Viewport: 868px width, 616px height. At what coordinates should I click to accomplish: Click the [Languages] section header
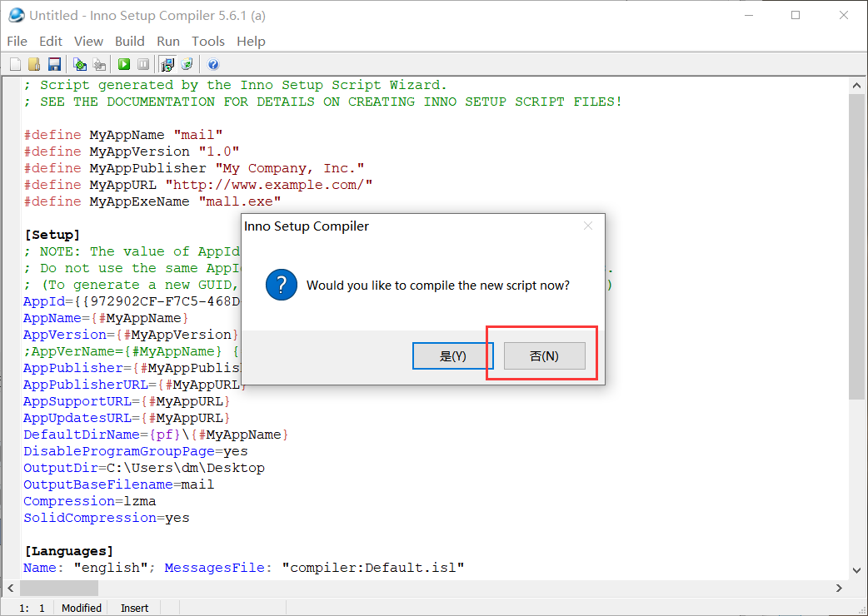[x=69, y=551]
